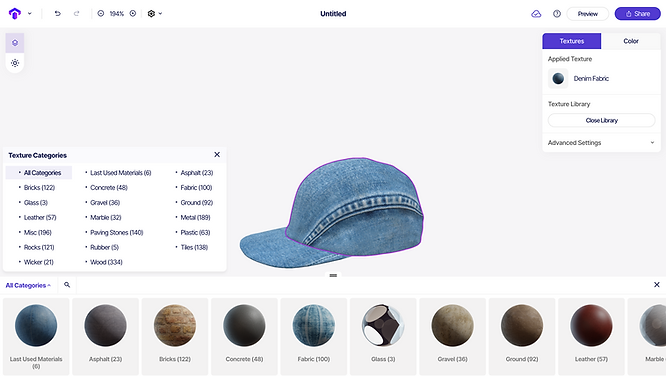
Task: Search textures with the magnifier icon
Action: pos(67,285)
